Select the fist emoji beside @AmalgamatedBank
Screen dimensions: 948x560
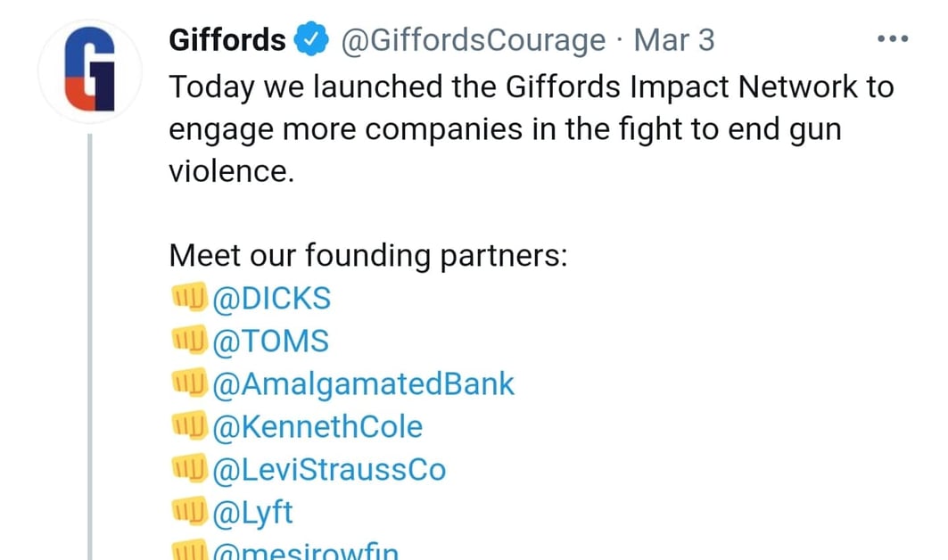[188, 383]
